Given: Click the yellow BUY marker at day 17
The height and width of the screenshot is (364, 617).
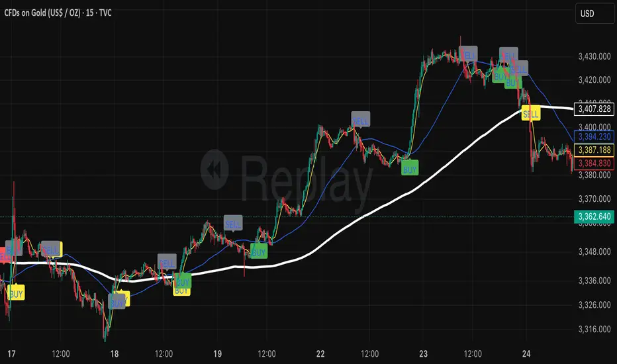Looking at the screenshot, I should pos(16,294).
